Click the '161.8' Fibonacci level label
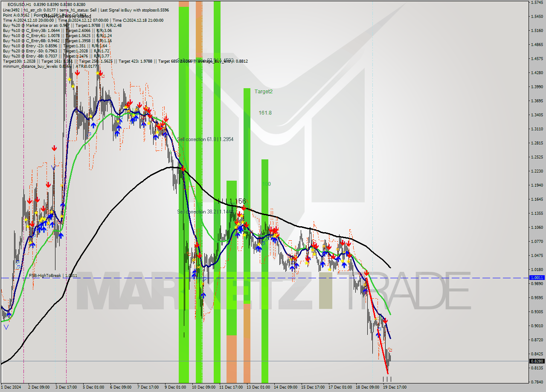Screen dimensions: 546x392 [265, 112]
